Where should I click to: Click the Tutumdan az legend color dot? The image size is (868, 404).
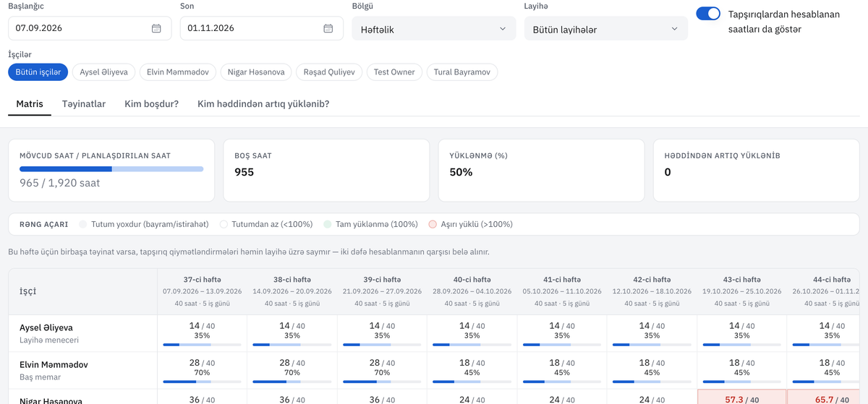click(x=224, y=224)
